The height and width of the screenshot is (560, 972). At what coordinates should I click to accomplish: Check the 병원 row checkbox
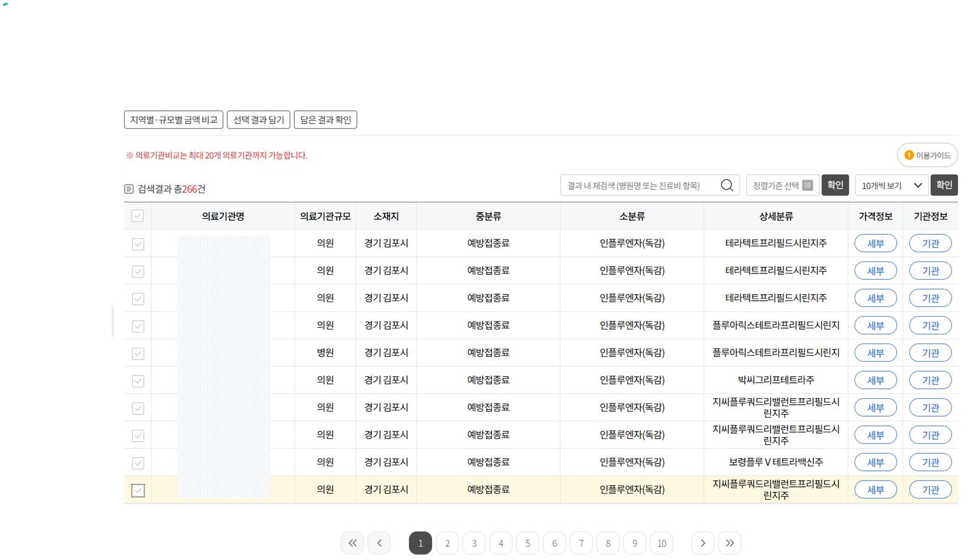pos(138,353)
